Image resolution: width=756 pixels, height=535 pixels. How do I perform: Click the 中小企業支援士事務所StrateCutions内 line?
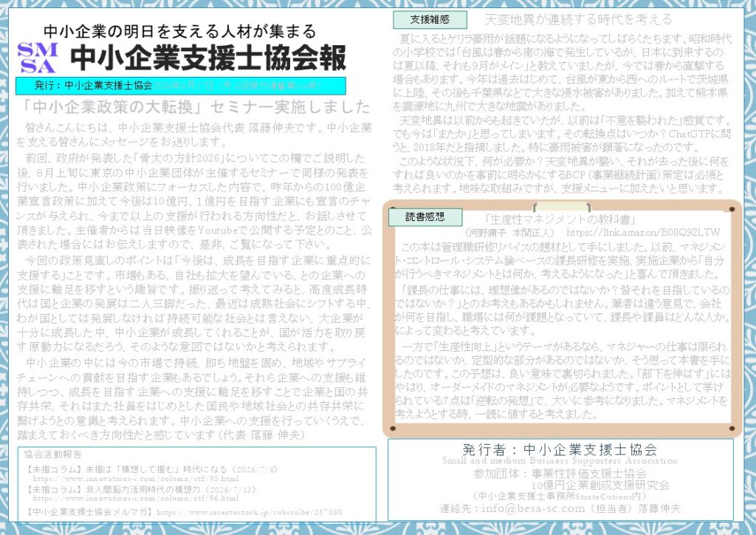coord(560,497)
